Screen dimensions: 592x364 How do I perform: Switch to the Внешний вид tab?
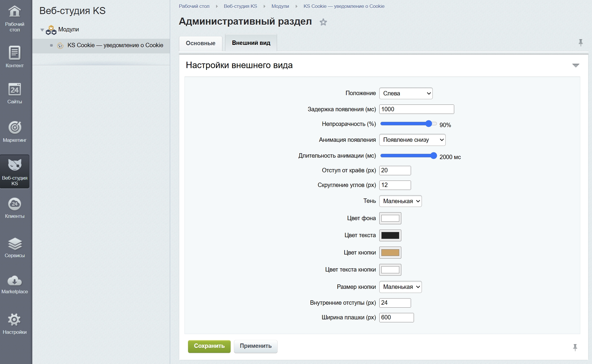pos(251,43)
